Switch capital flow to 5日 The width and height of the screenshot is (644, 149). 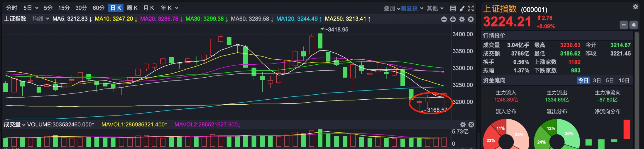[610, 81]
